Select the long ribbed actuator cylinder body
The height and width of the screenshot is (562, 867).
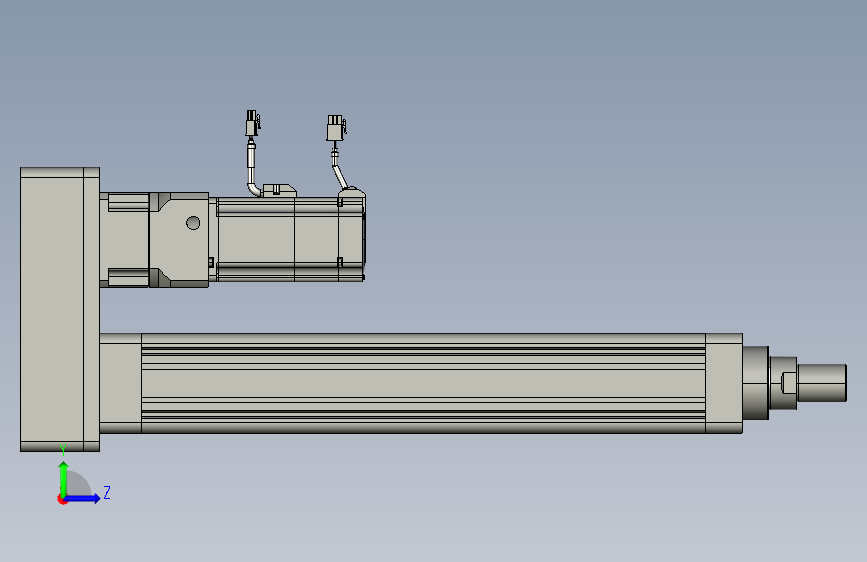(423, 383)
